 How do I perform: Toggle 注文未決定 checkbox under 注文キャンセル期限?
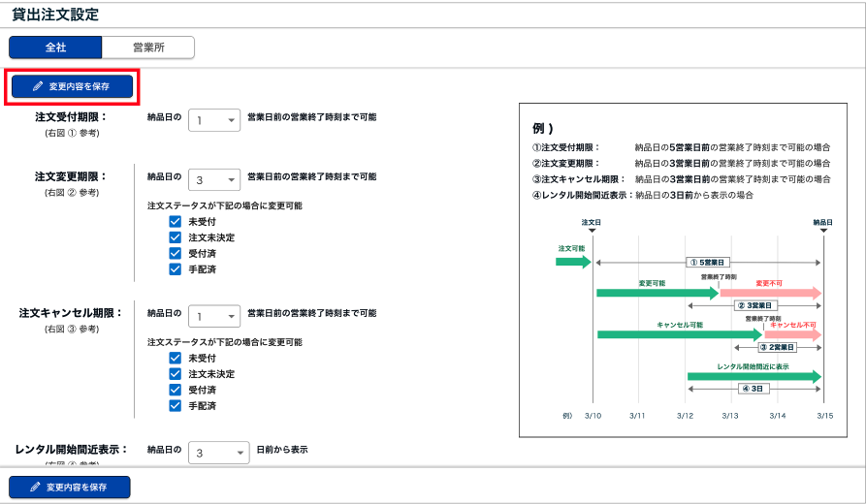point(176,374)
